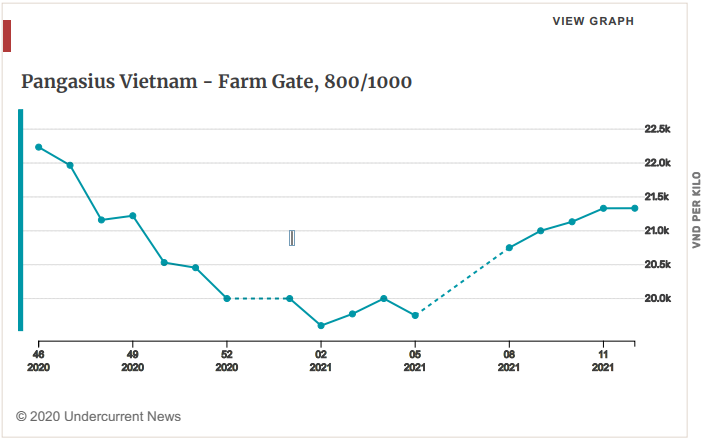Click the data point at week 08 2021

point(509,248)
